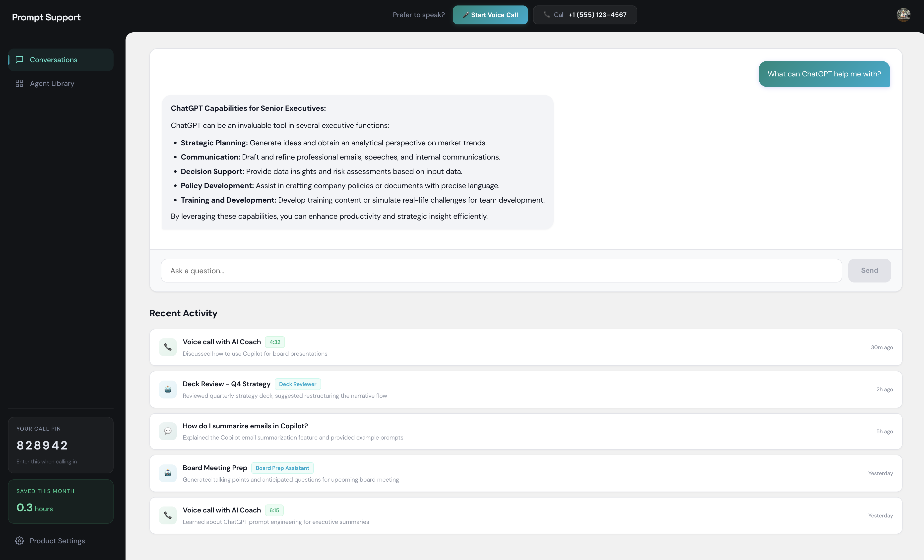924x560 pixels.
Task: Click the 4:32 duration badge
Action: click(x=275, y=342)
